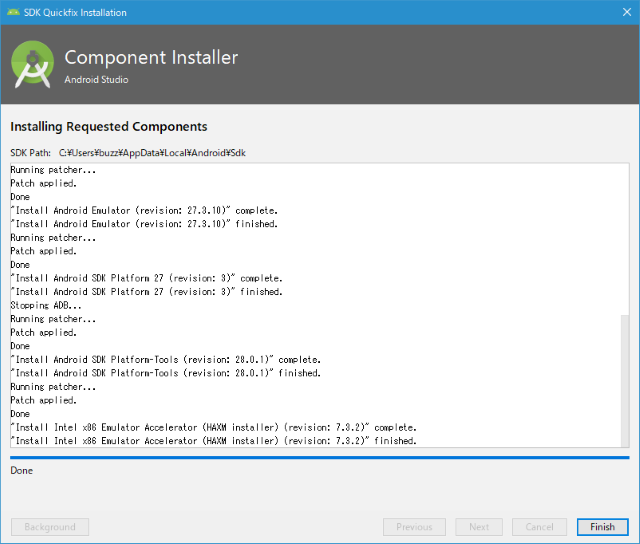The height and width of the screenshot is (544, 640).
Task: Click the Android icon in title bar
Action: (x=13, y=12)
